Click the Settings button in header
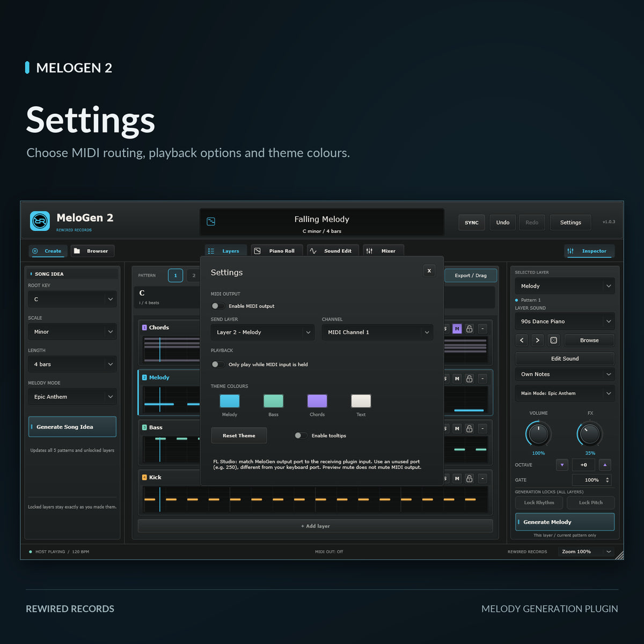The image size is (644, 644). 570,222
